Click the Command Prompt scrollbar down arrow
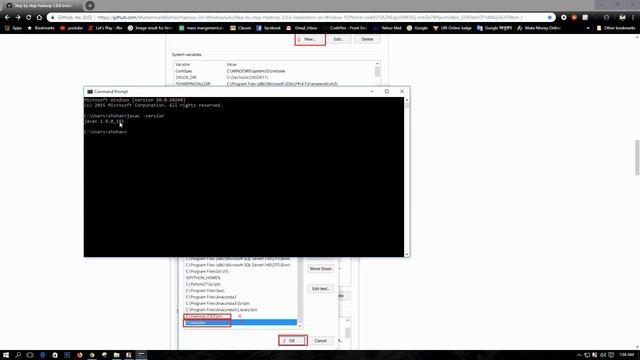Screen dimensions: 640x360 [407, 254]
